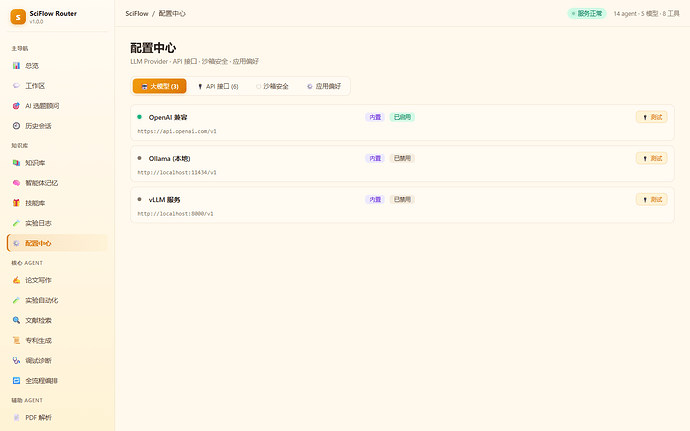Click the Ollama (本地) provider name
Image resolution: width=690 pixels, height=431 pixels.
coord(169,158)
